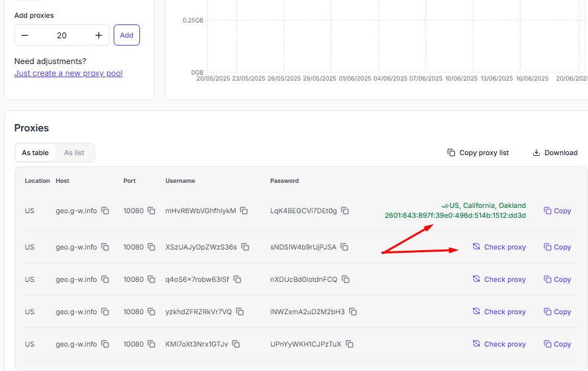Image resolution: width=588 pixels, height=371 pixels.
Task: Click username text yzkhdZFRZRkVr7VQ
Action: (198, 312)
